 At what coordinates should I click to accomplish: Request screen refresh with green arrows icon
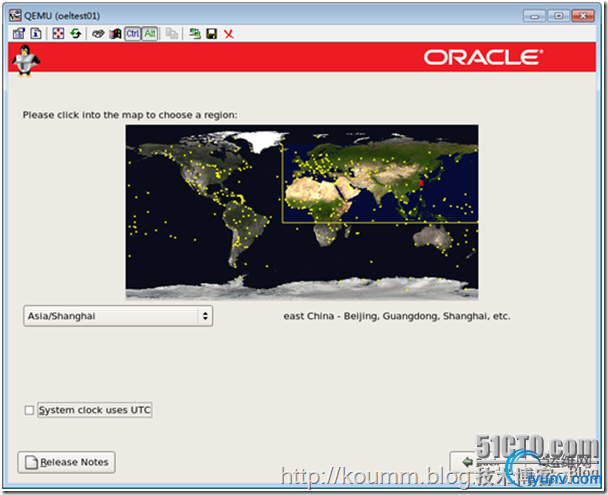(76, 34)
